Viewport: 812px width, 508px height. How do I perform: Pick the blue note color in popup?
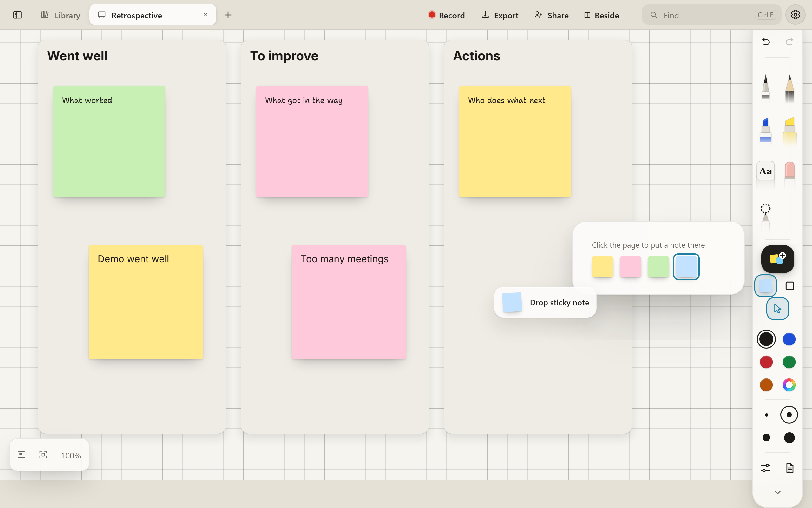coord(686,267)
